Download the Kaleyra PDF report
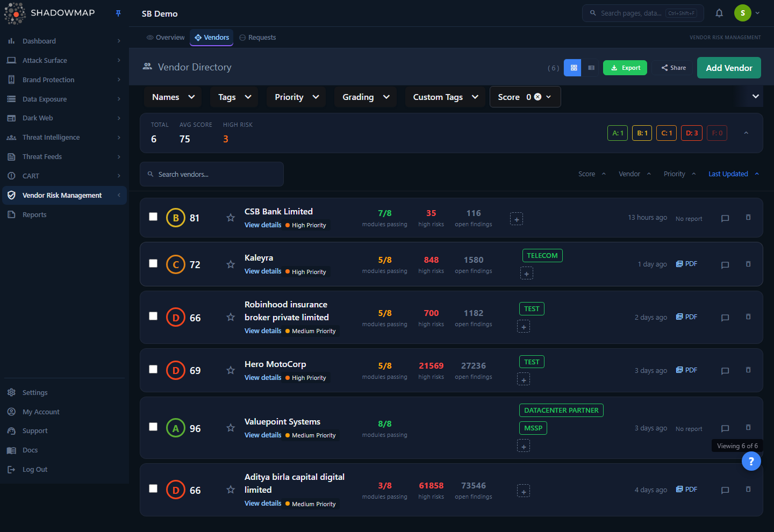This screenshot has height=532, width=774. coord(686,264)
